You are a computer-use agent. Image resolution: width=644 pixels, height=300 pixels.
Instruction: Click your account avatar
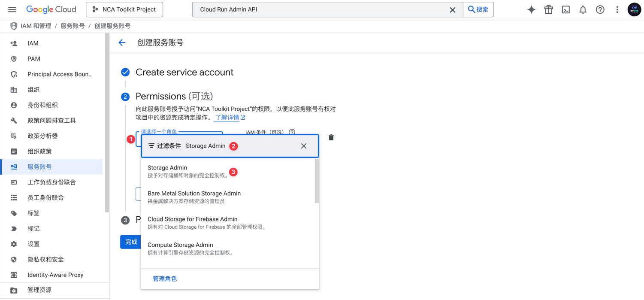tap(634, 9)
